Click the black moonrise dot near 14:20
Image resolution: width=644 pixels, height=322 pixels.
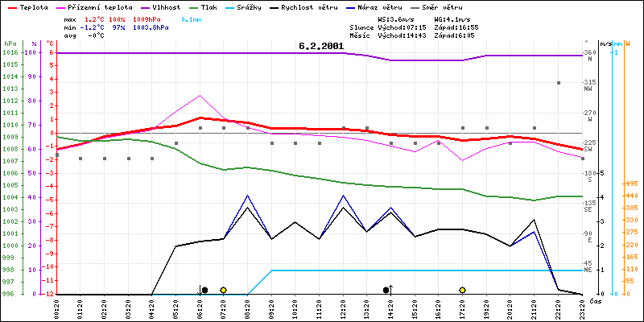(386, 290)
